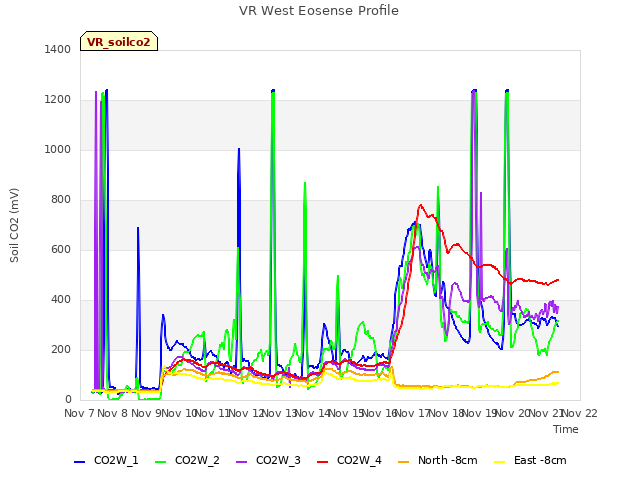
Task: Click the green CO2W_2 legend swatch
Action: (161, 462)
